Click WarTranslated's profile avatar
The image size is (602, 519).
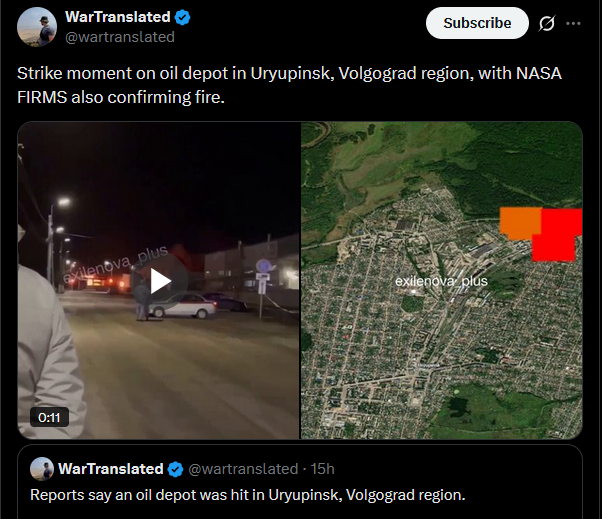tap(37, 27)
